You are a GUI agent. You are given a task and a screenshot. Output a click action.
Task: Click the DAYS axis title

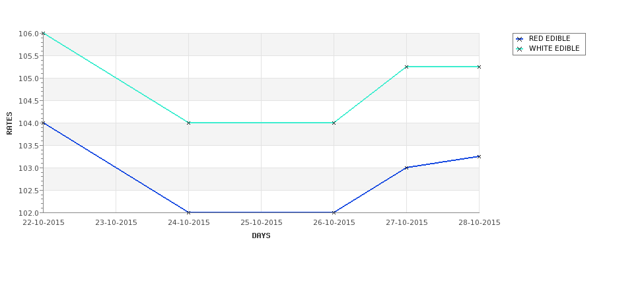pos(261,236)
